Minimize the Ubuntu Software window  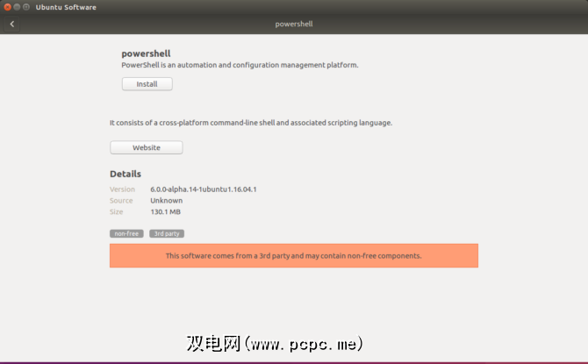(x=17, y=7)
